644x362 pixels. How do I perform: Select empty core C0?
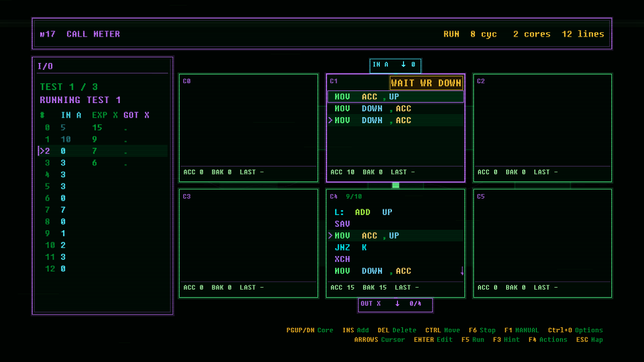(x=249, y=128)
